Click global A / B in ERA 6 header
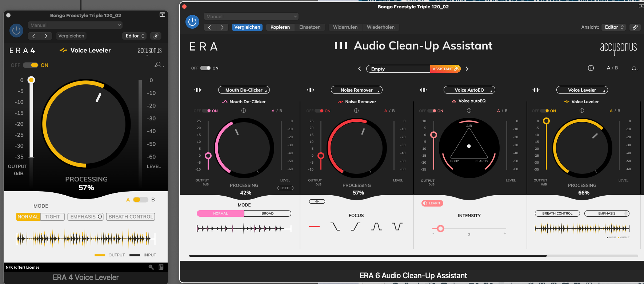644x284 pixels. (612, 68)
